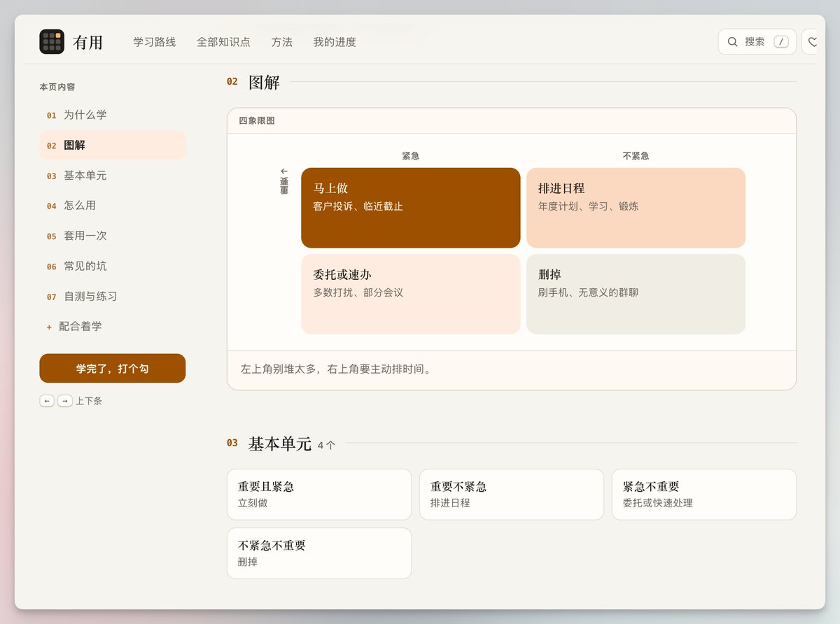The image size is (840, 624).
Task: Jump to section 07 自测与练习
Action: point(113,296)
